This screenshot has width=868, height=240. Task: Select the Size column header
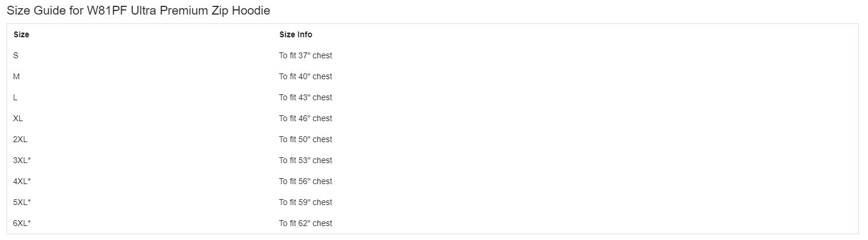(21, 34)
